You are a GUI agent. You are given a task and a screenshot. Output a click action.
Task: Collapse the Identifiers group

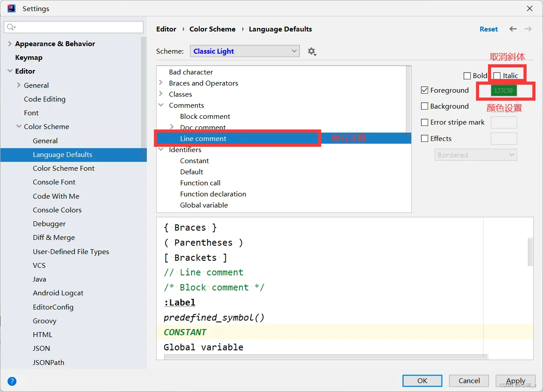(161, 149)
